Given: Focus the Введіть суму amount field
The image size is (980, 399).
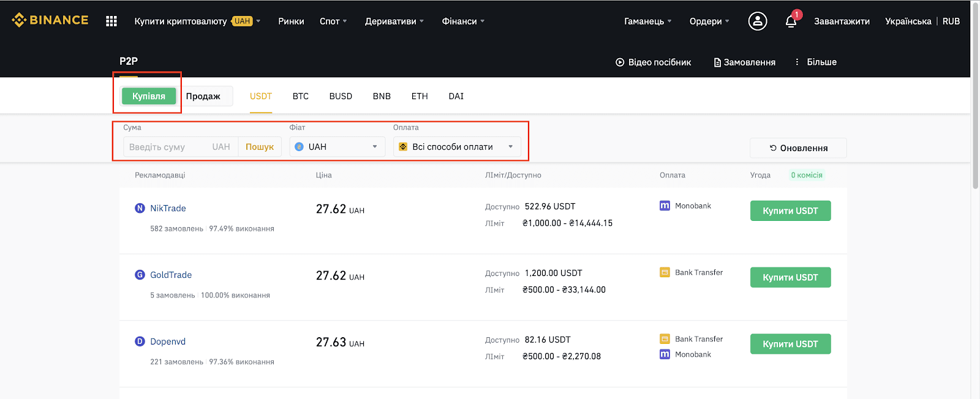Looking at the screenshot, I should (181, 147).
